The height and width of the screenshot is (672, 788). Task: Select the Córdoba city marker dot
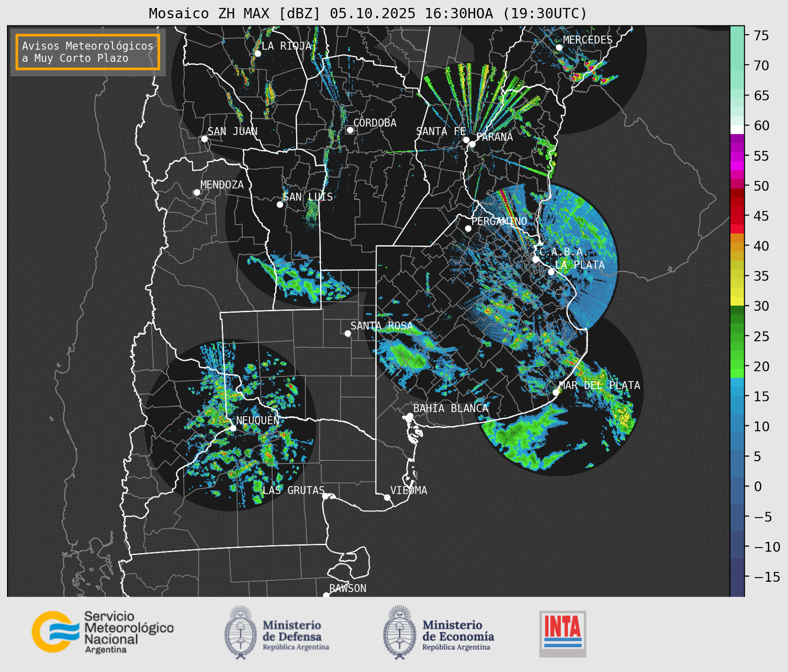click(x=350, y=130)
